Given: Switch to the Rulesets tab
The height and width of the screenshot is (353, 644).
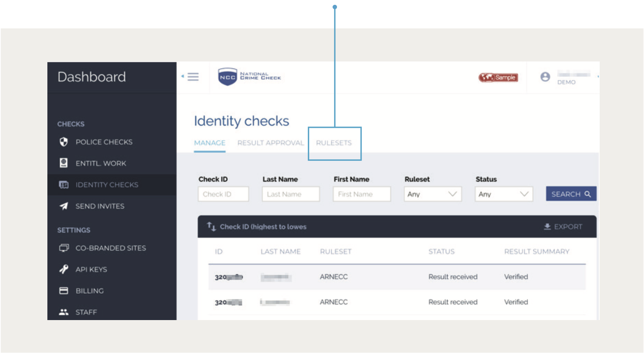Looking at the screenshot, I should point(334,143).
